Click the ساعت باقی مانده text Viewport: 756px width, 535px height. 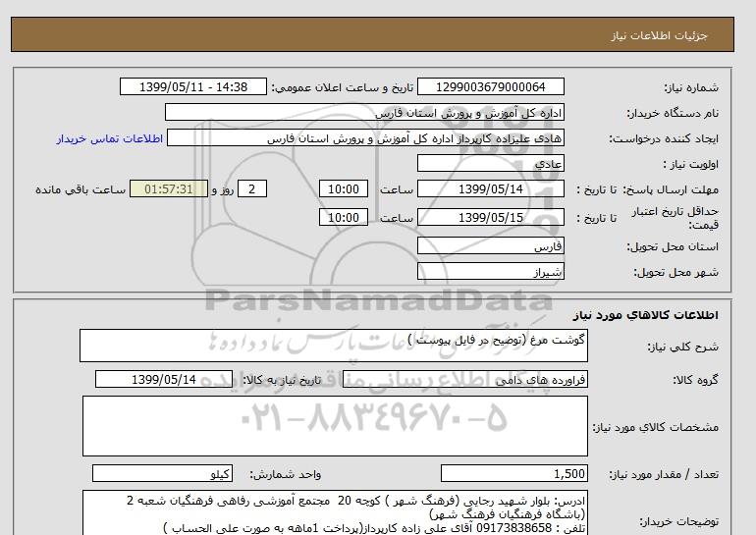point(81,189)
